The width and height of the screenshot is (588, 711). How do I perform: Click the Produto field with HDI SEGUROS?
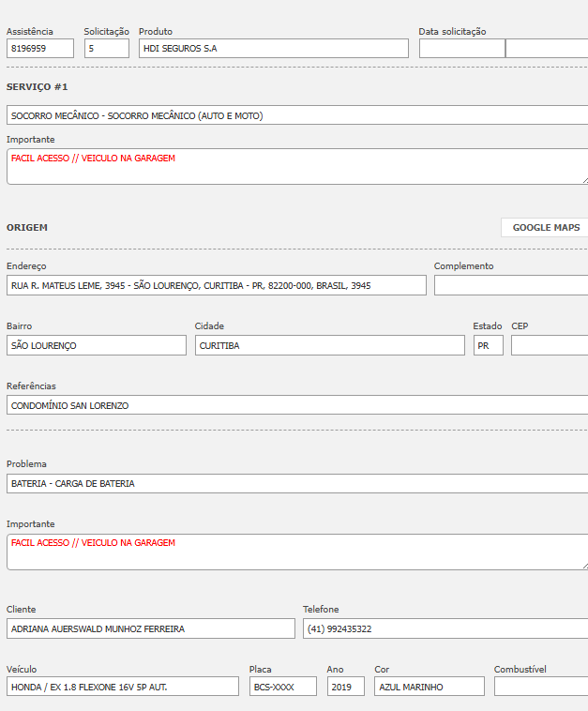(x=273, y=49)
